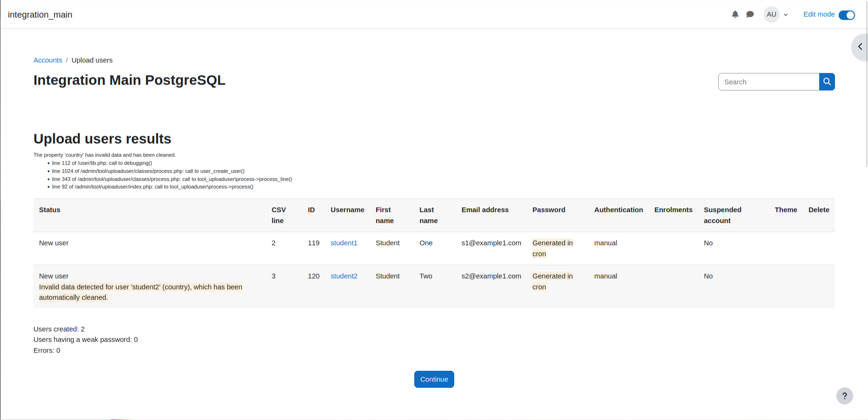This screenshot has height=420, width=868.
Task: Click the Email address column header
Action: (485, 210)
